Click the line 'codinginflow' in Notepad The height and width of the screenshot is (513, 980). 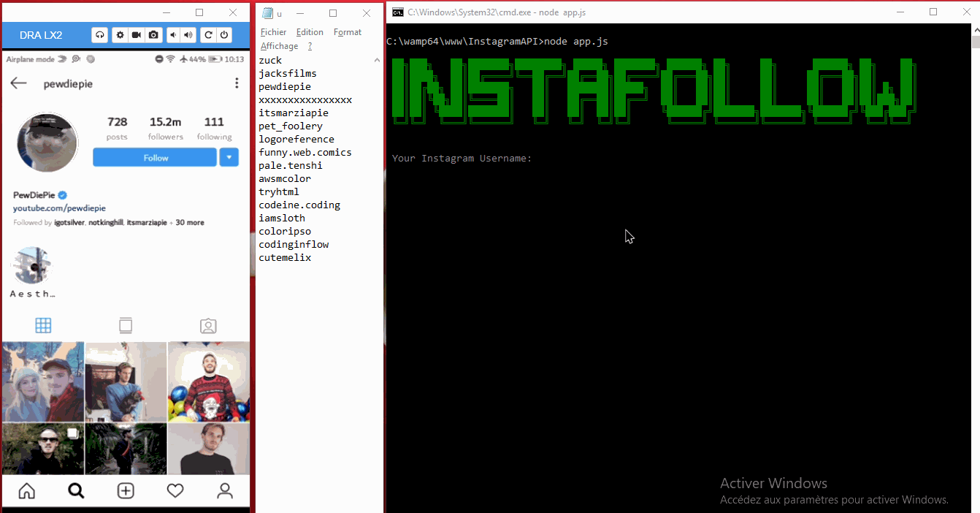coord(294,245)
